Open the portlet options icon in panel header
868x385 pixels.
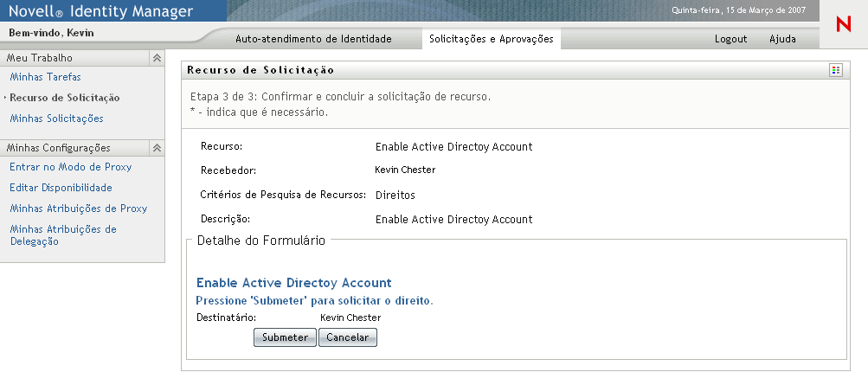click(x=835, y=70)
